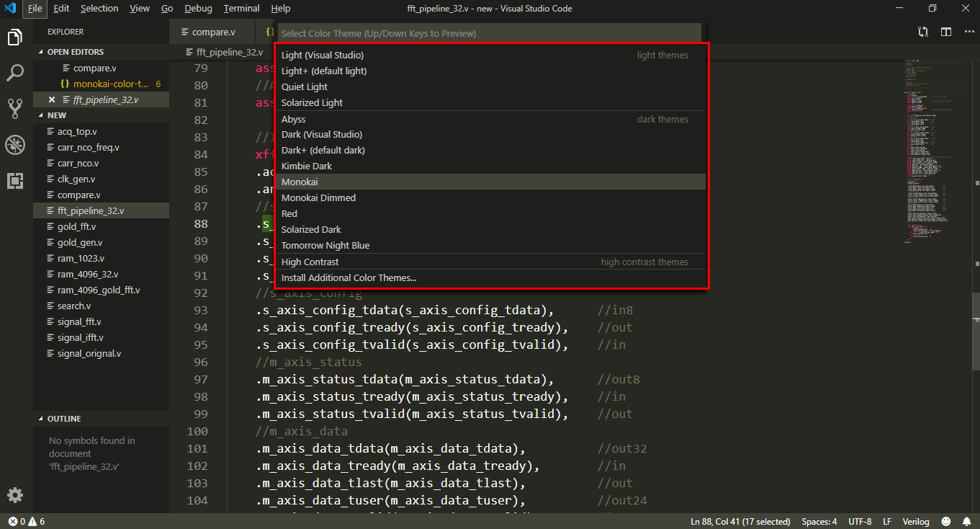
Task: Open carr_nco_freq.v in the explorer
Action: pos(101,147)
